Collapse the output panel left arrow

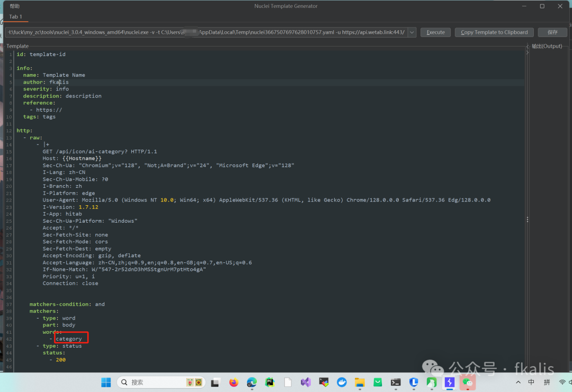pos(528,46)
